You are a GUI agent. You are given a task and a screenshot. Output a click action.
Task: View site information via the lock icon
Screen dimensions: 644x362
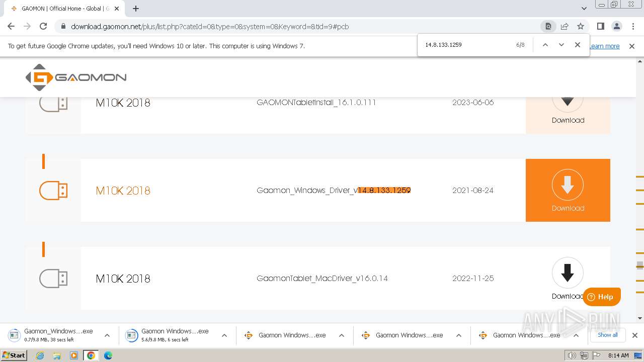[x=63, y=27]
